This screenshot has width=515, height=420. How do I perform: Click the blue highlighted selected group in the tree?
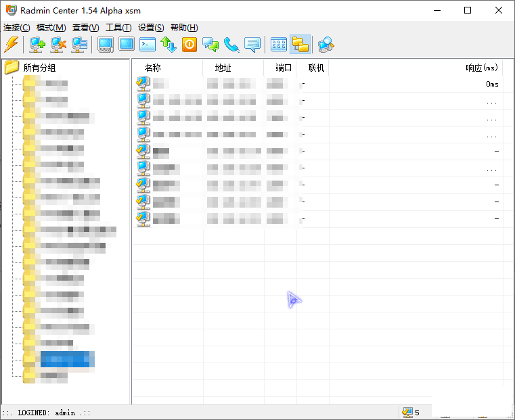(x=67, y=359)
